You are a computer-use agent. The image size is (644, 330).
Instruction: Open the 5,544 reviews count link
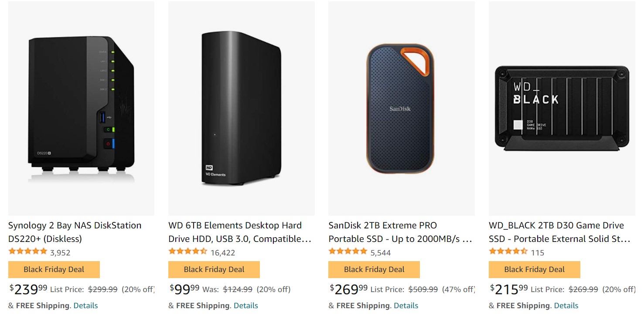[x=380, y=253]
